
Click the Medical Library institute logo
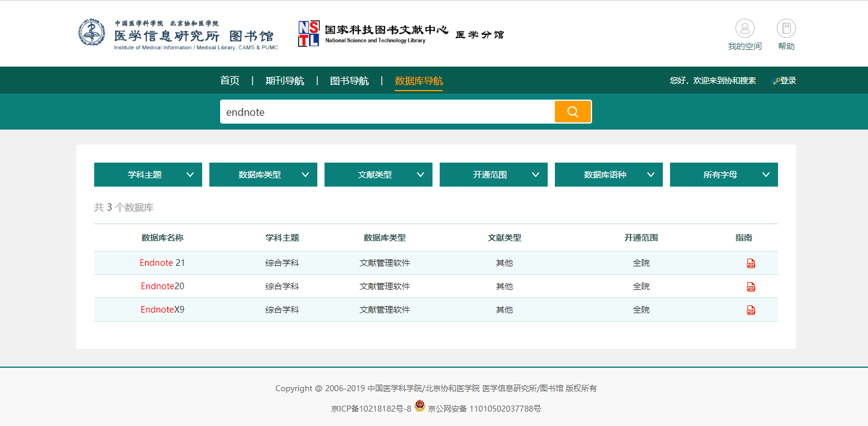coord(178,33)
